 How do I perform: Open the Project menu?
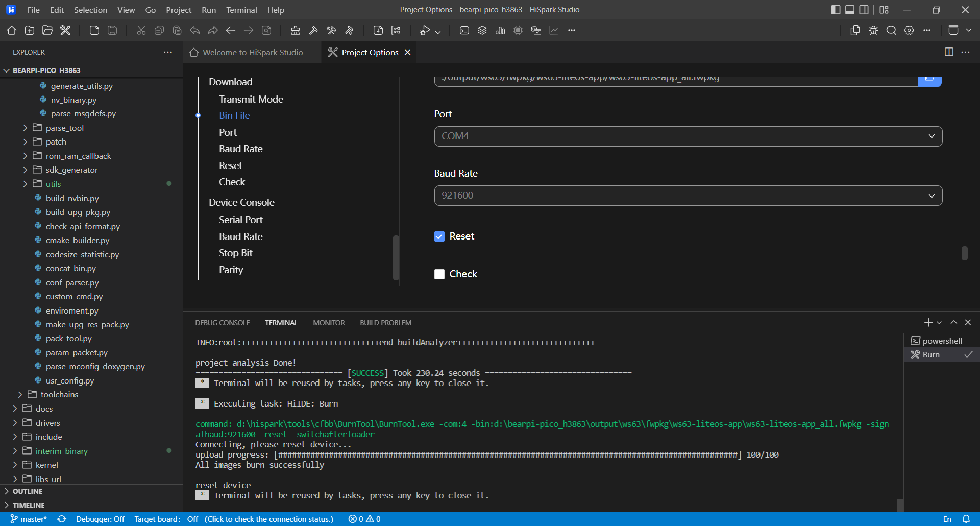coord(179,10)
